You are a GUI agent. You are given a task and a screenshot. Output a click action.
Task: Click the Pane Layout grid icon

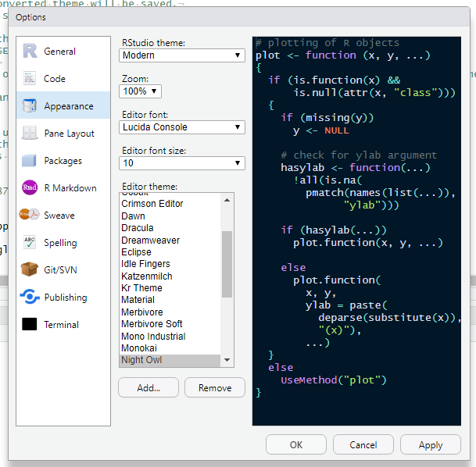tap(30, 134)
